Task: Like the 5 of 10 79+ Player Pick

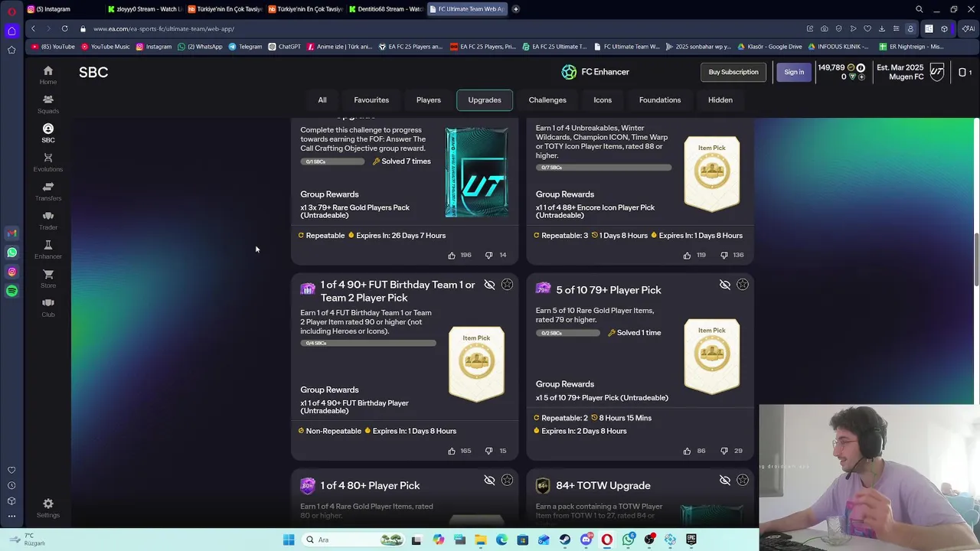Action: 687,451
